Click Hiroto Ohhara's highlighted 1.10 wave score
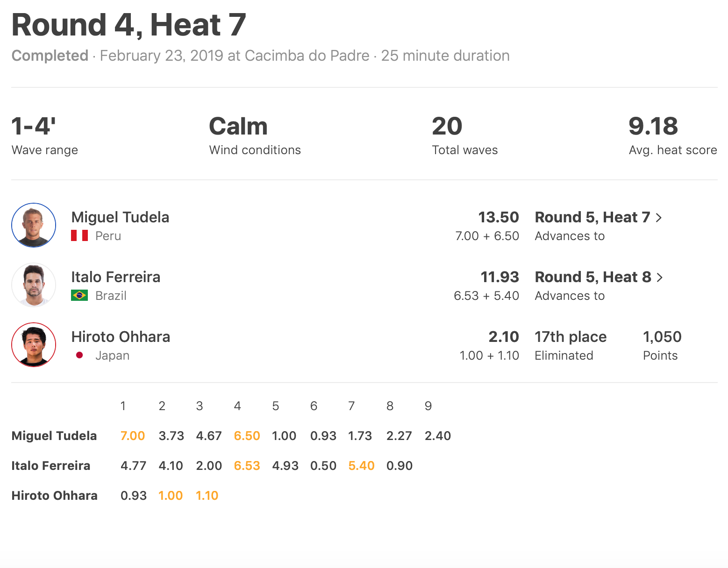The width and height of the screenshot is (728, 568). pos(207,496)
